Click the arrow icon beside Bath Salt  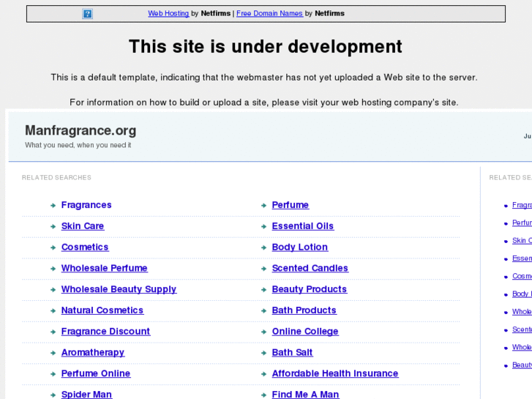coord(263,353)
